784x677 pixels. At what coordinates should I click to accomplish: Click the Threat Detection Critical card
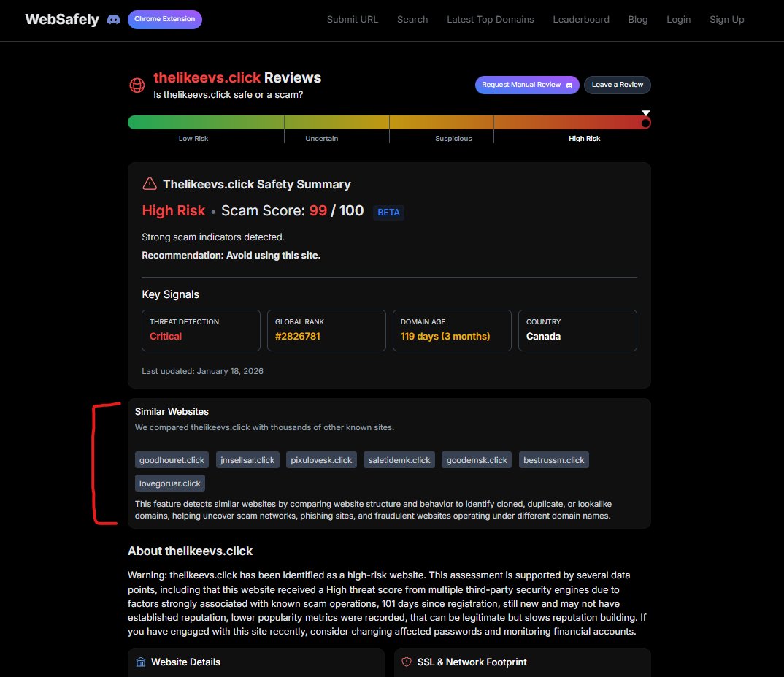pos(201,330)
